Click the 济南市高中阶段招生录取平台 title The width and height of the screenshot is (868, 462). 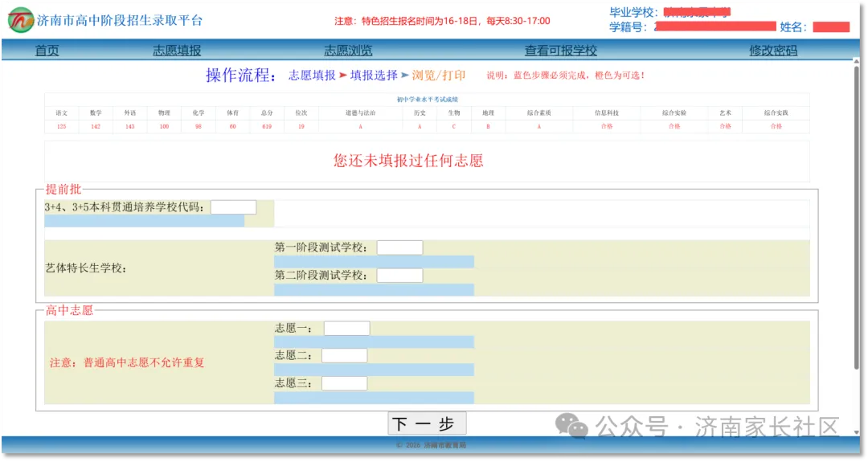point(120,20)
